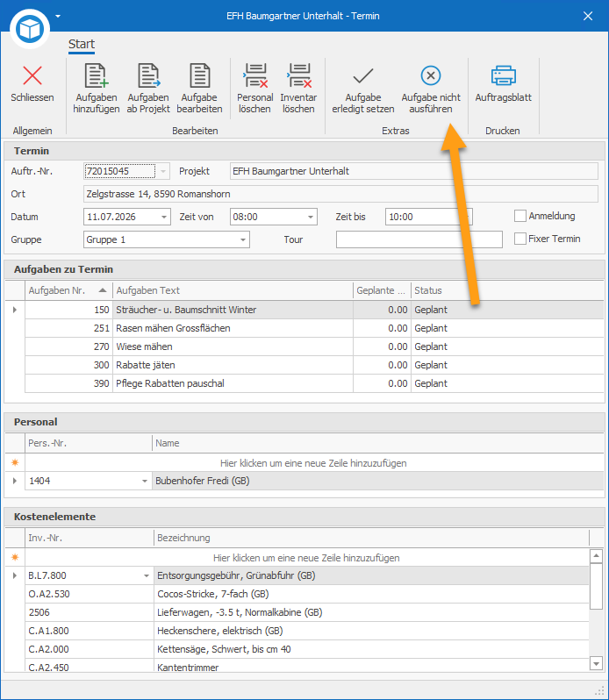Click the Schliessen red X icon
This screenshot has width=609, height=700.
(x=32, y=75)
